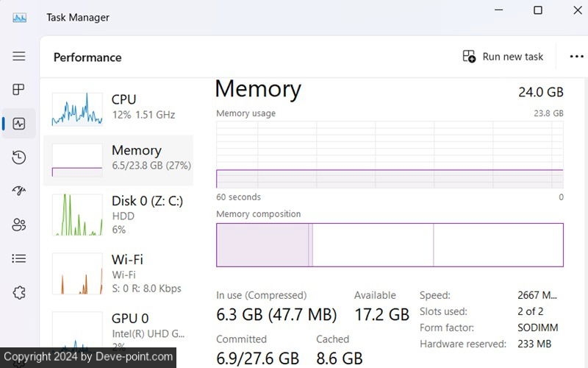Click the Memory usage graph
588x368 pixels.
pos(390,155)
